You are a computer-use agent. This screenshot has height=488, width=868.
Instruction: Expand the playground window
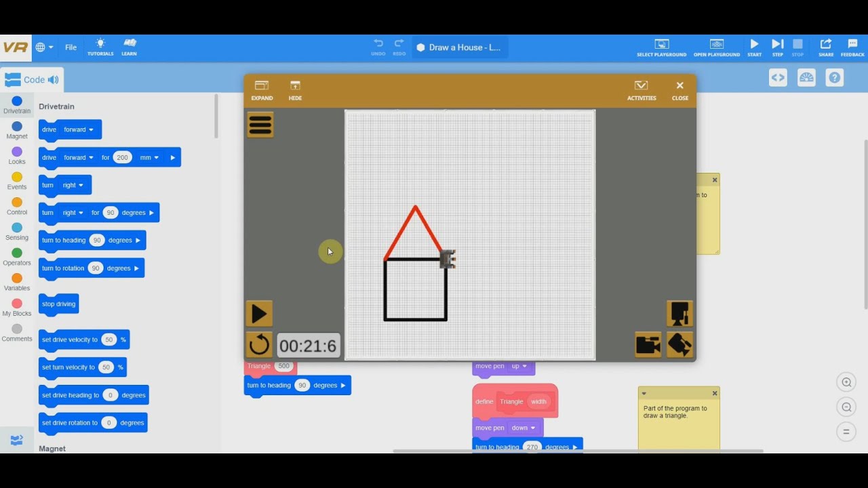(262, 90)
